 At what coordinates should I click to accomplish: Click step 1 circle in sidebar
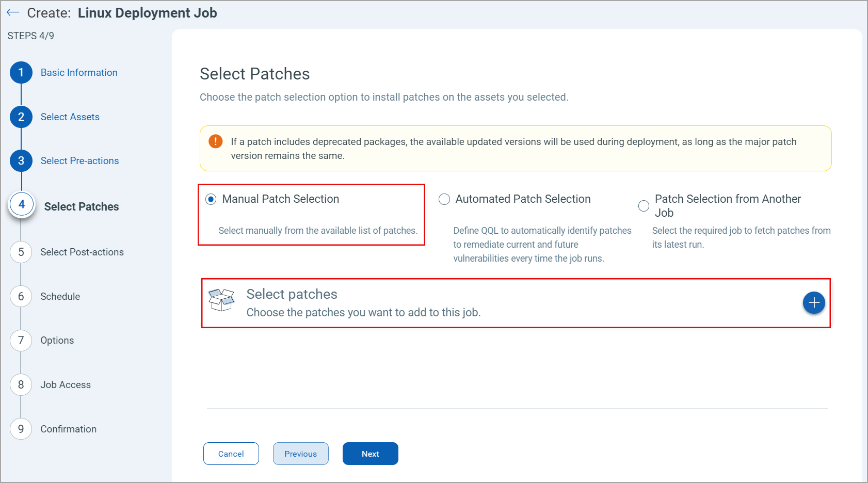pos(21,73)
